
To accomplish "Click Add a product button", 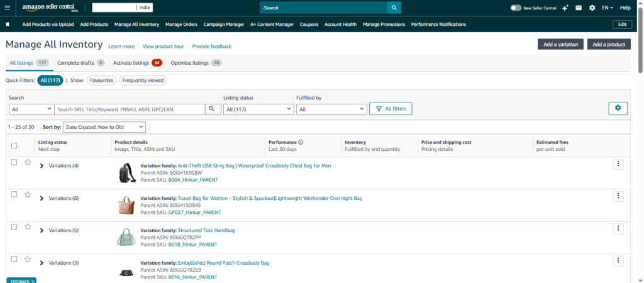I will tap(609, 45).
